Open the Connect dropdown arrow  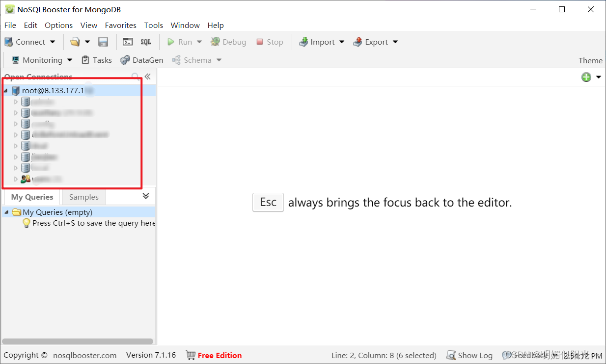click(x=53, y=42)
